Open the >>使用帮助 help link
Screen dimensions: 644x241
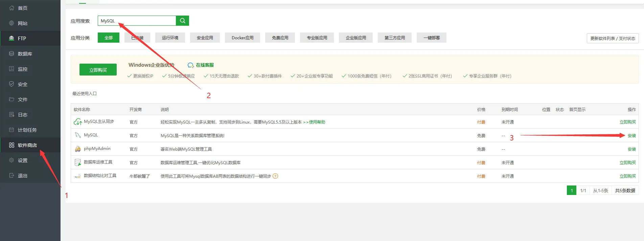pyautogui.click(x=314, y=122)
